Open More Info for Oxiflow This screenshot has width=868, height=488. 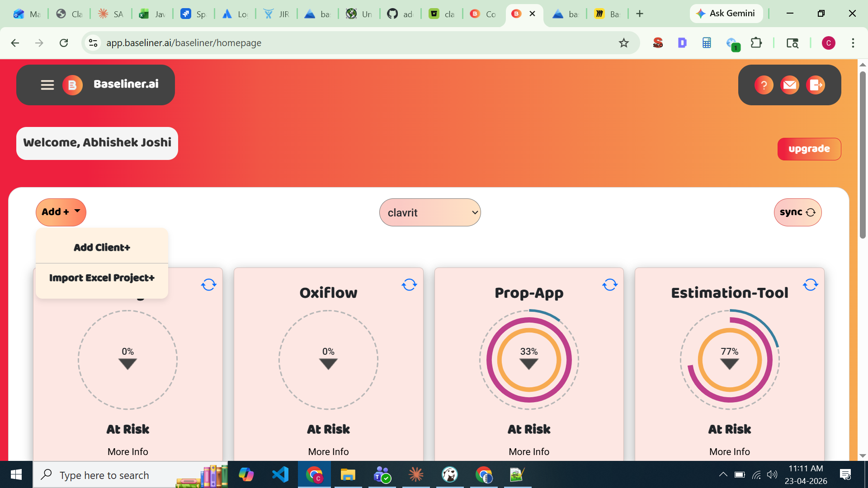329,452
